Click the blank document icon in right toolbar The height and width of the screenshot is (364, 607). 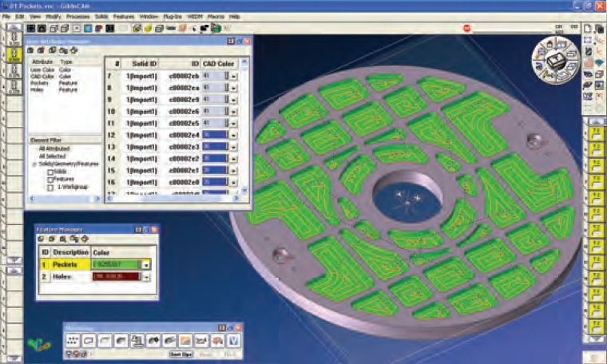(x=588, y=29)
